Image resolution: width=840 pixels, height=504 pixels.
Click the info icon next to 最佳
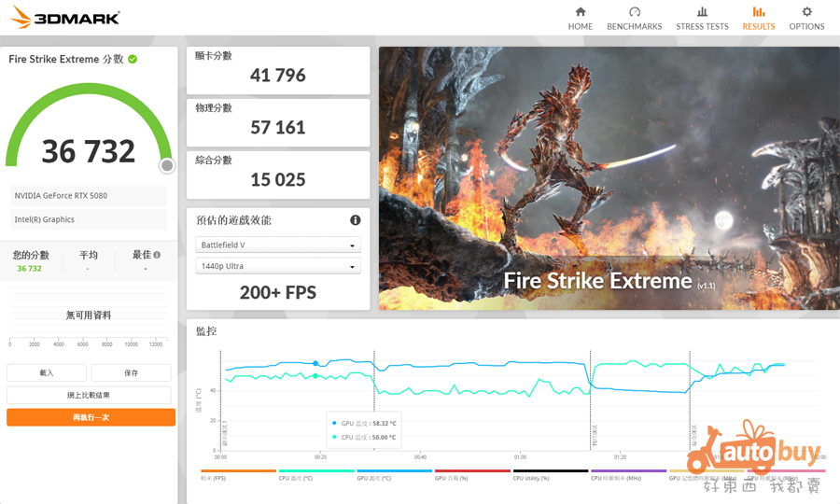coord(157,255)
